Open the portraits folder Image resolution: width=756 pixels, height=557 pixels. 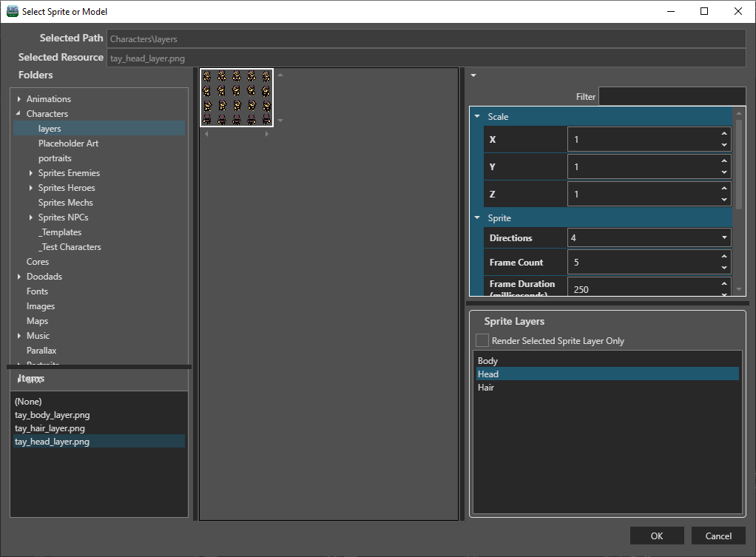pos(55,158)
